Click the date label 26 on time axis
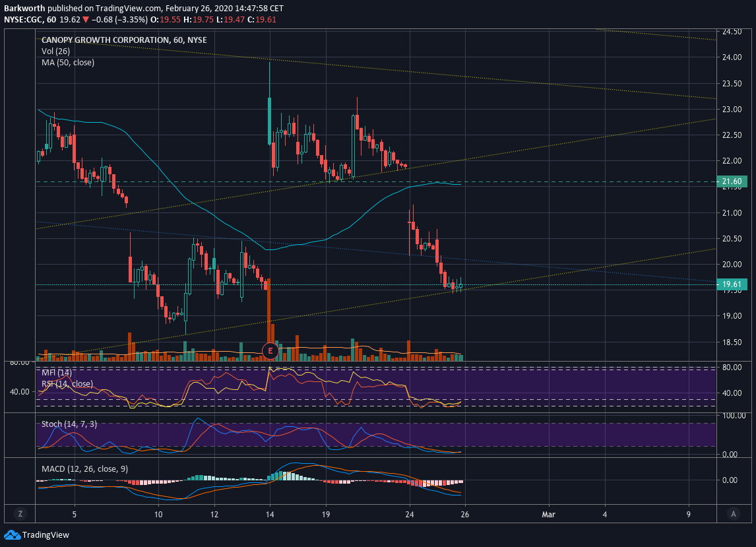756x547 pixels. [465, 514]
